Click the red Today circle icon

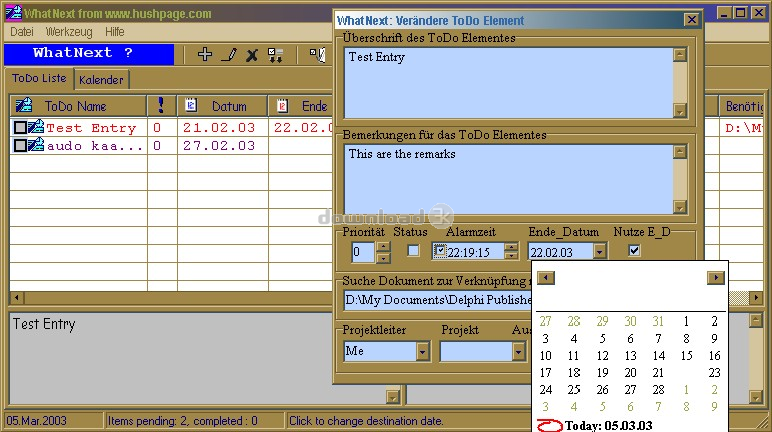(x=551, y=425)
